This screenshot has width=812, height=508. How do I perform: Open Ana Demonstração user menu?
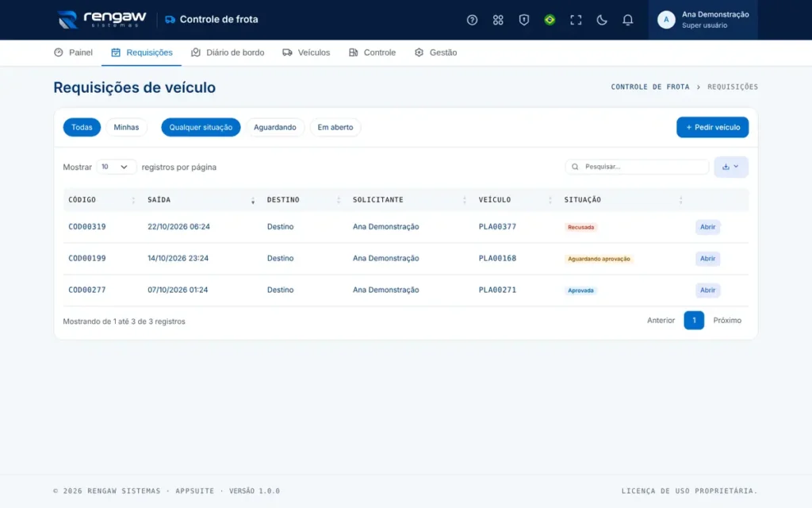[703, 20]
